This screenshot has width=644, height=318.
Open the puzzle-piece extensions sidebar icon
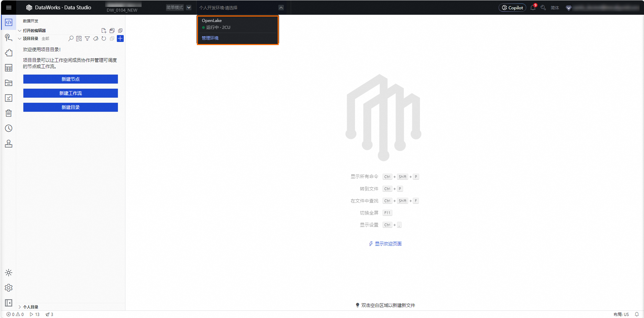pyautogui.click(x=9, y=53)
